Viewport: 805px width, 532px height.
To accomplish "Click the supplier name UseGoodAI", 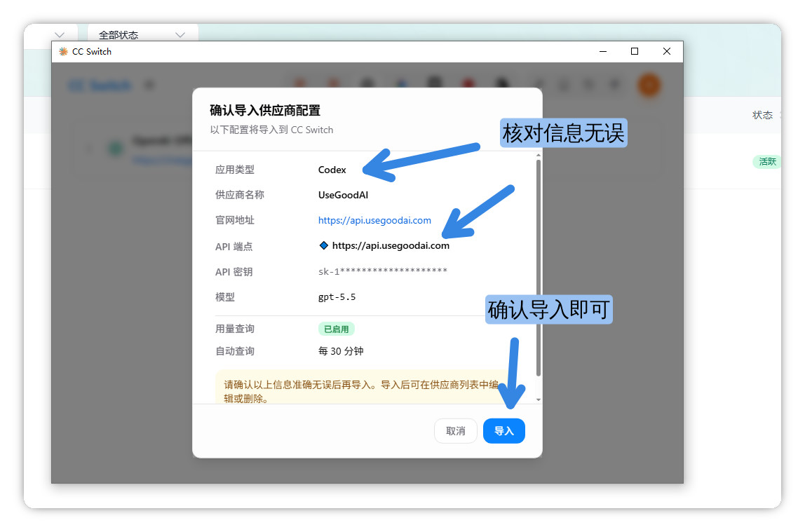I will (343, 195).
